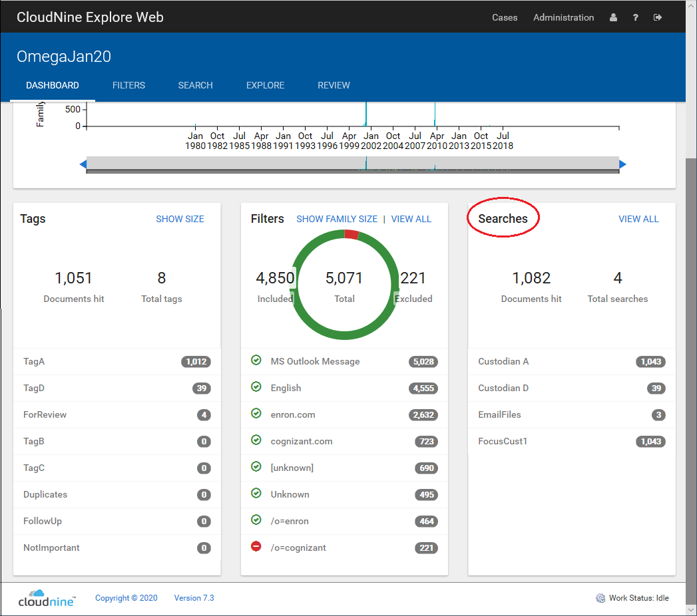Click the 2002 spike in date chart
Screen dimensions: 697x616
tap(366, 114)
